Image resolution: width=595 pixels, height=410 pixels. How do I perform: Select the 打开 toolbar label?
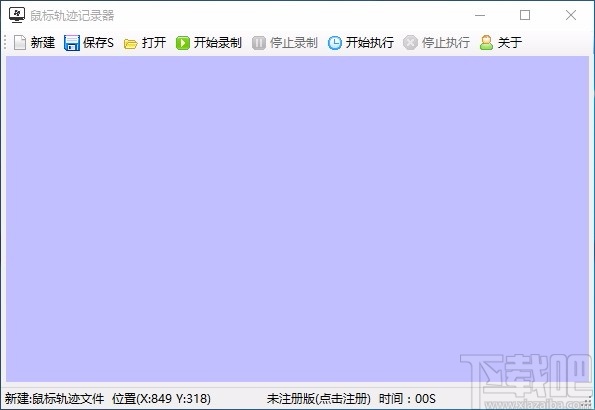click(154, 43)
